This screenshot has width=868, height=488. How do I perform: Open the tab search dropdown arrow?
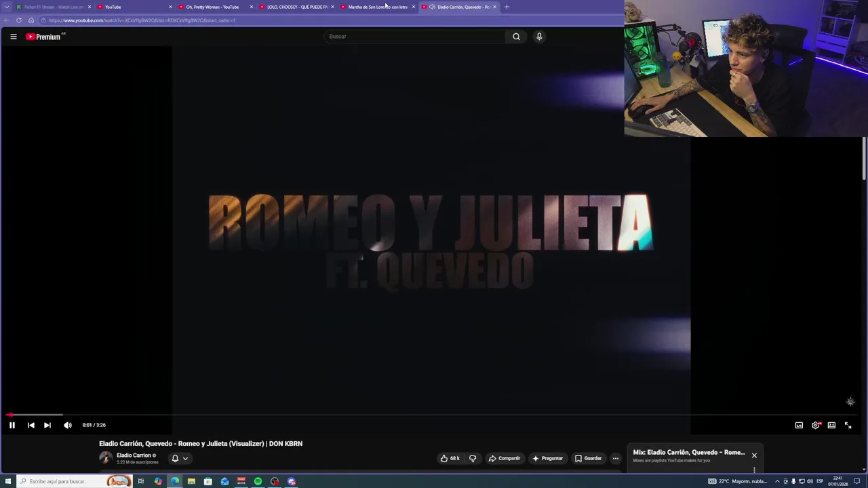tap(7, 7)
